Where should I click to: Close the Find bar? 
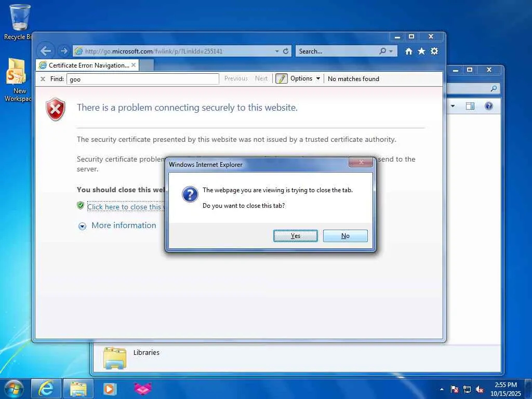point(43,79)
